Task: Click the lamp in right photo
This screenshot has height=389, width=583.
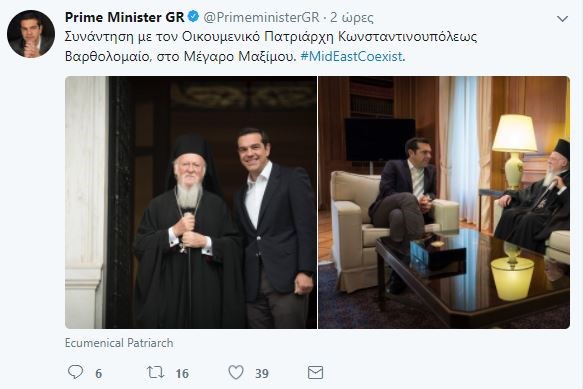Action: click(x=515, y=150)
